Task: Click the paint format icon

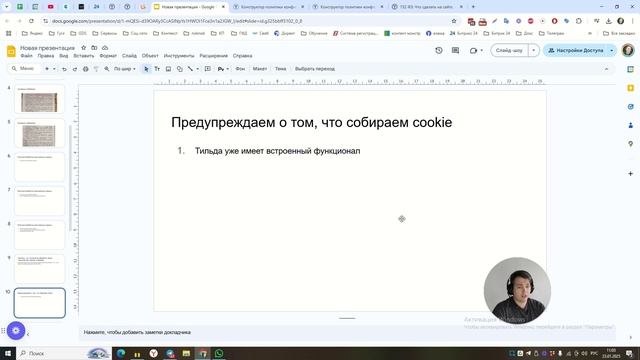Action: [x=96, y=69]
